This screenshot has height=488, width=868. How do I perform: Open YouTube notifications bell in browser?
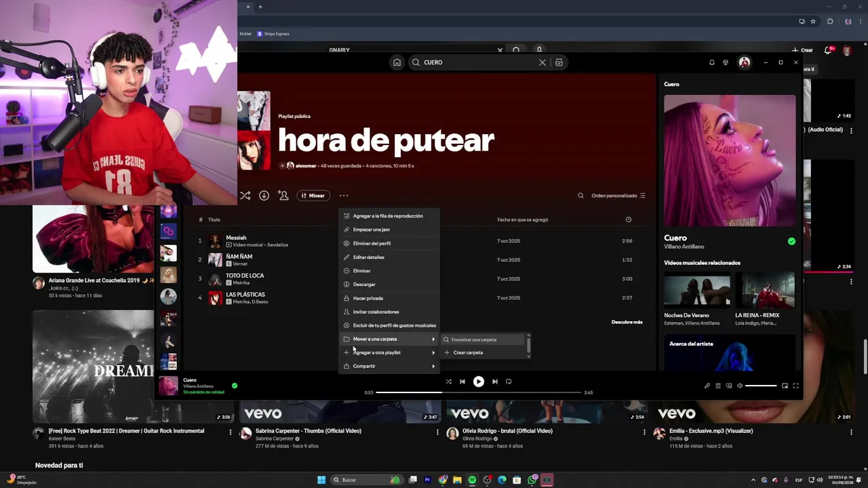828,49
